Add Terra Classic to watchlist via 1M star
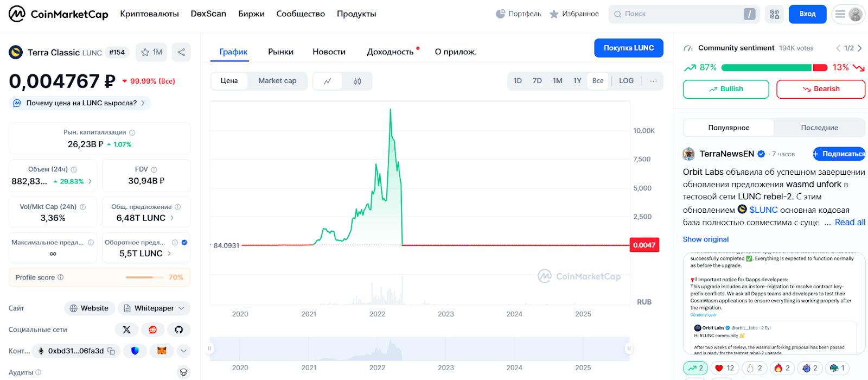The image size is (868, 380). pyautogui.click(x=151, y=52)
